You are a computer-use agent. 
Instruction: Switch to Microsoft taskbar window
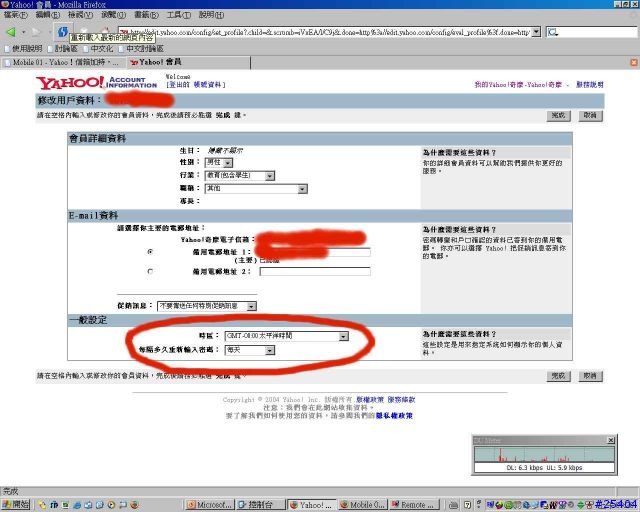(x=209, y=505)
